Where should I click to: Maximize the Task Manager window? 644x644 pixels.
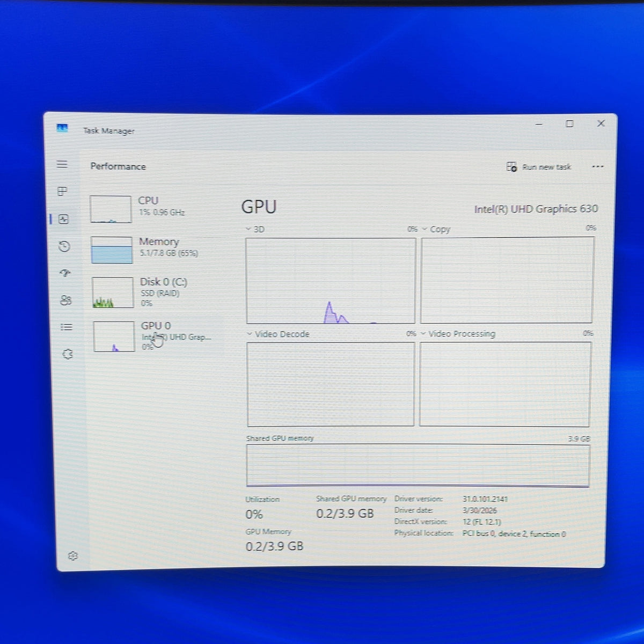569,123
